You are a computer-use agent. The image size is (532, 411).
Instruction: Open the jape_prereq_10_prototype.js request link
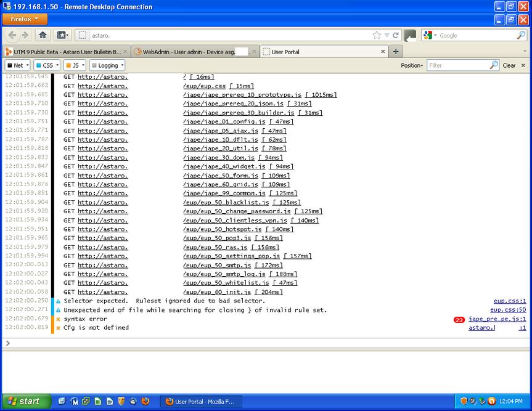pyautogui.click(x=242, y=95)
